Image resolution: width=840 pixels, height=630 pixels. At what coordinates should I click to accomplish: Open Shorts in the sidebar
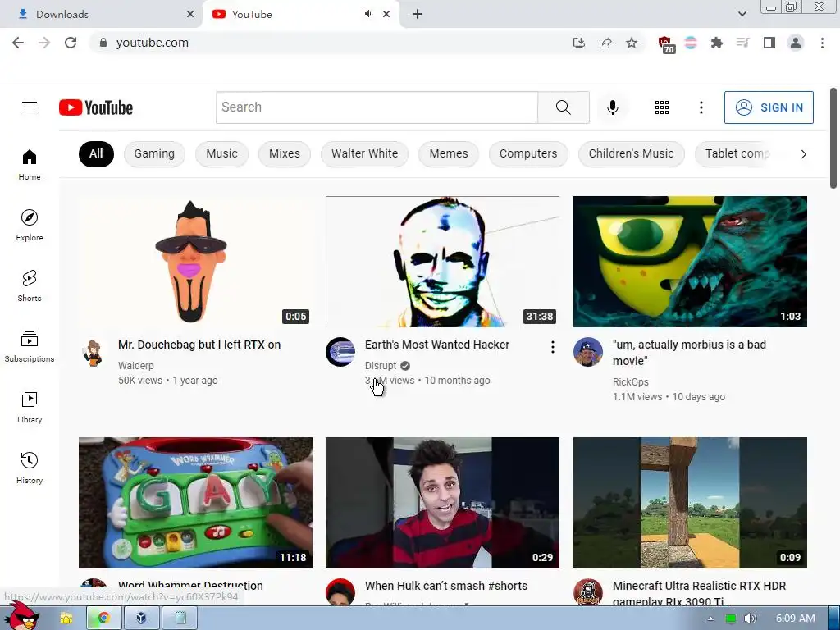[30, 285]
